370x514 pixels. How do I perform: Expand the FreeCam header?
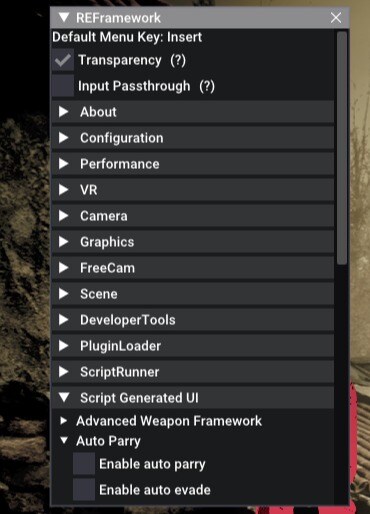[x=193, y=268]
